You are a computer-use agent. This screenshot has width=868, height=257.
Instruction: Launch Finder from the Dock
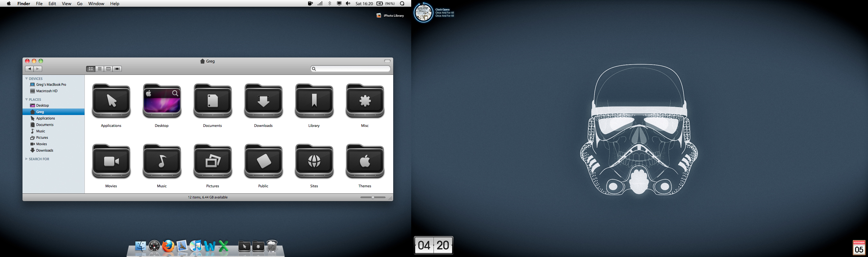(140, 246)
